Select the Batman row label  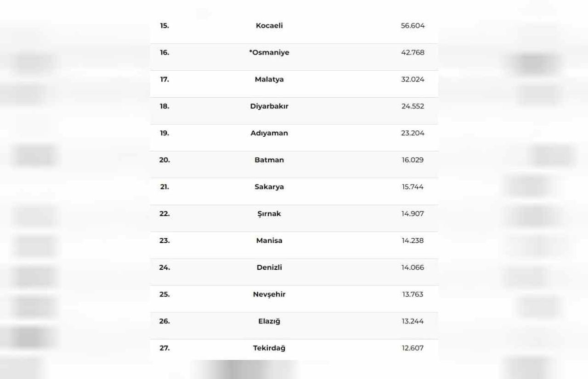pos(269,160)
